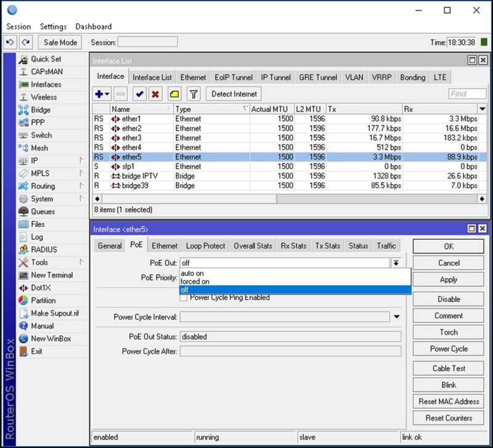Expand the Power Cycle Interval dropdown arrow

coord(396,317)
